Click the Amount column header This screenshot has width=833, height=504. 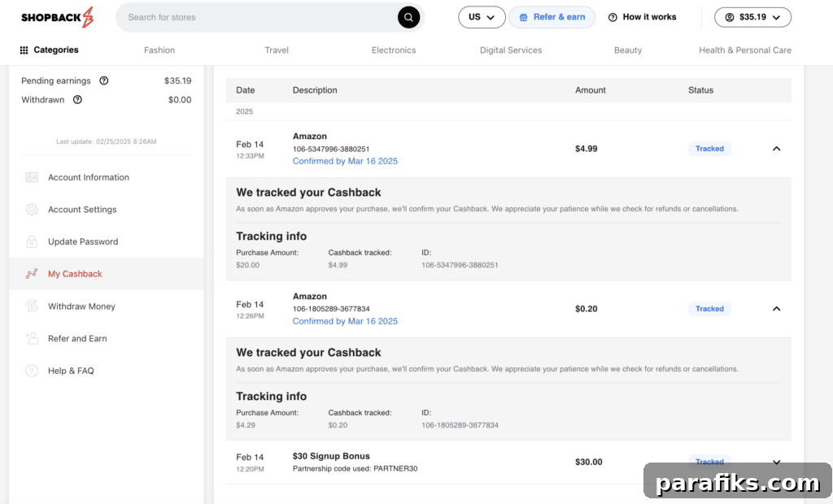click(x=591, y=90)
